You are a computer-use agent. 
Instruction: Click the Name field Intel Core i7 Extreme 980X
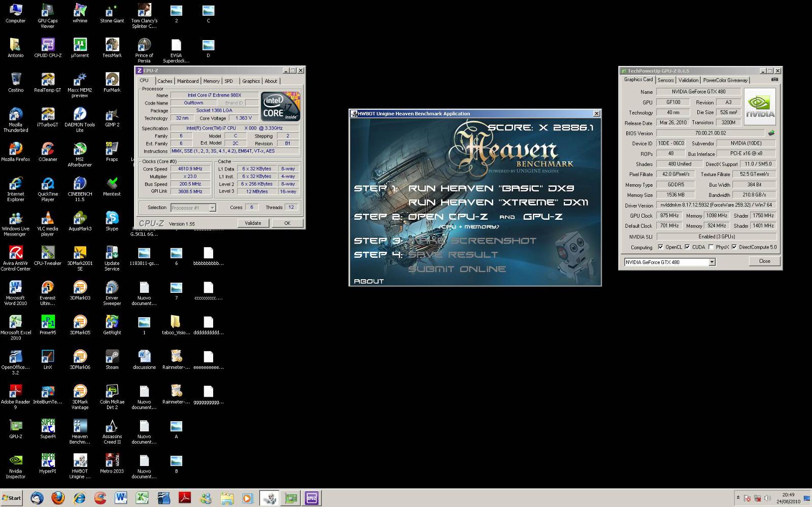point(214,95)
